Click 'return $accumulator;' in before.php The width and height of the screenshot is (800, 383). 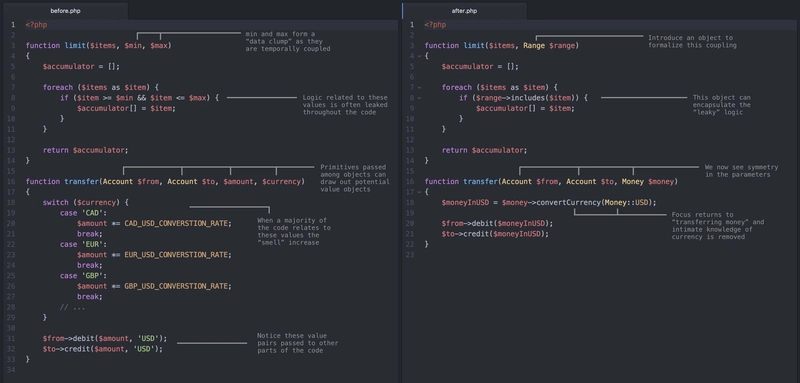[86, 150]
